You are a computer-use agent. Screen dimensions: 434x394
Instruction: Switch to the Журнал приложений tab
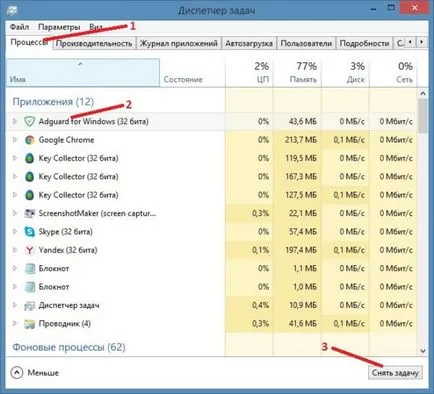pyautogui.click(x=178, y=43)
